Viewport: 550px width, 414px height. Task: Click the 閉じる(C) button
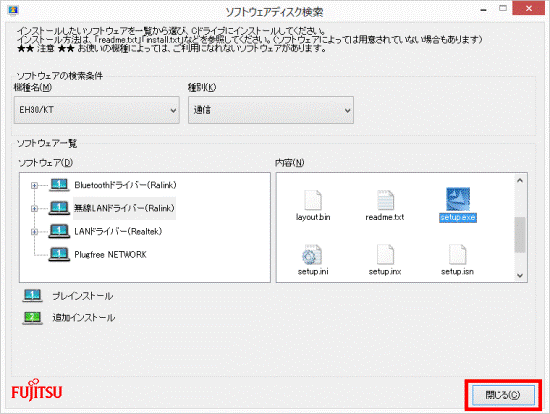pyautogui.click(x=503, y=395)
